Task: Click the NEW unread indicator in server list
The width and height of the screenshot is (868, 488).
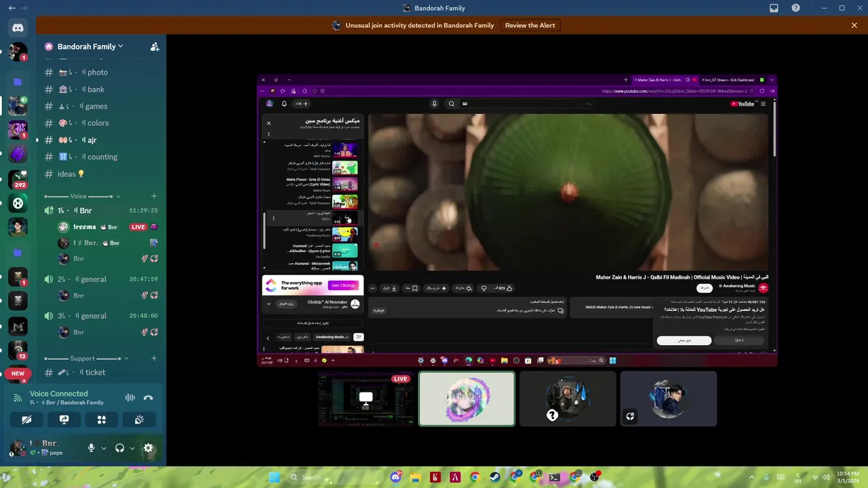Action: pyautogui.click(x=18, y=373)
